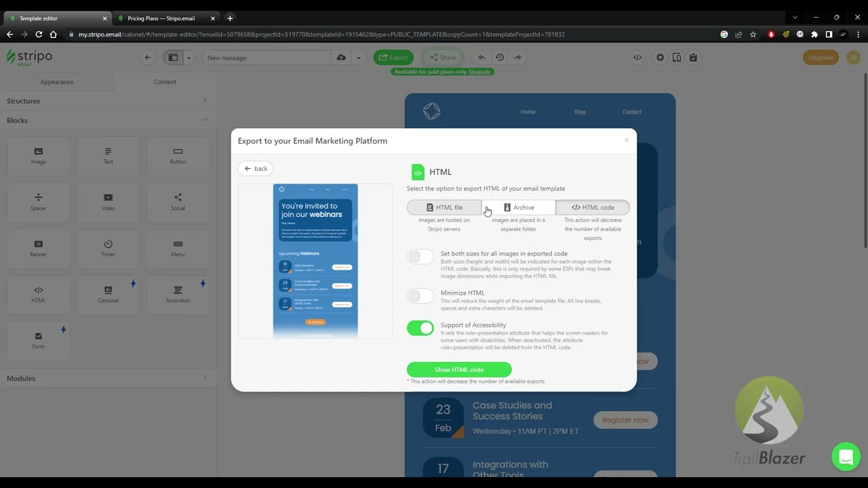Switch to the Content tab

click(x=165, y=82)
